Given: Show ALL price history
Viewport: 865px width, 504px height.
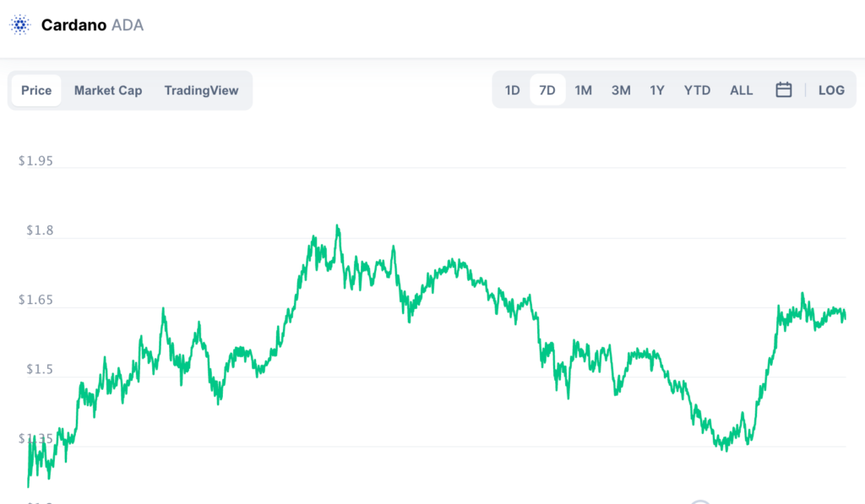Looking at the screenshot, I should point(742,89).
